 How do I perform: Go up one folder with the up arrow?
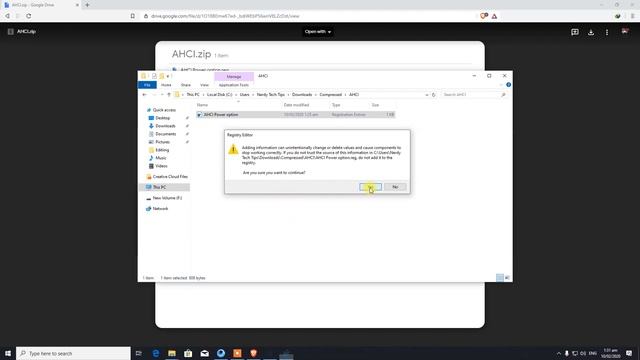pyautogui.click(x=169, y=95)
